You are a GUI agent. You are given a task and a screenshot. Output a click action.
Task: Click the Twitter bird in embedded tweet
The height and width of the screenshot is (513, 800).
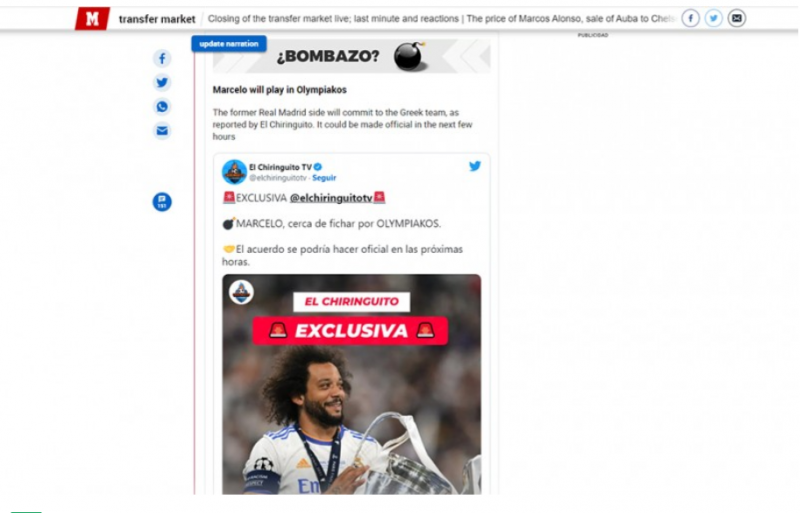[474, 166]
